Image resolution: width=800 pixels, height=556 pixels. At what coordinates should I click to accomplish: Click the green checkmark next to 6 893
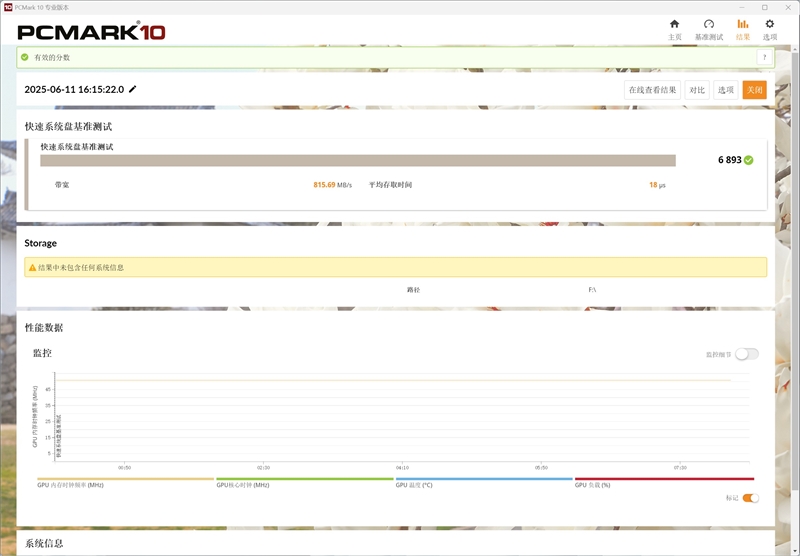coord(748,160)
